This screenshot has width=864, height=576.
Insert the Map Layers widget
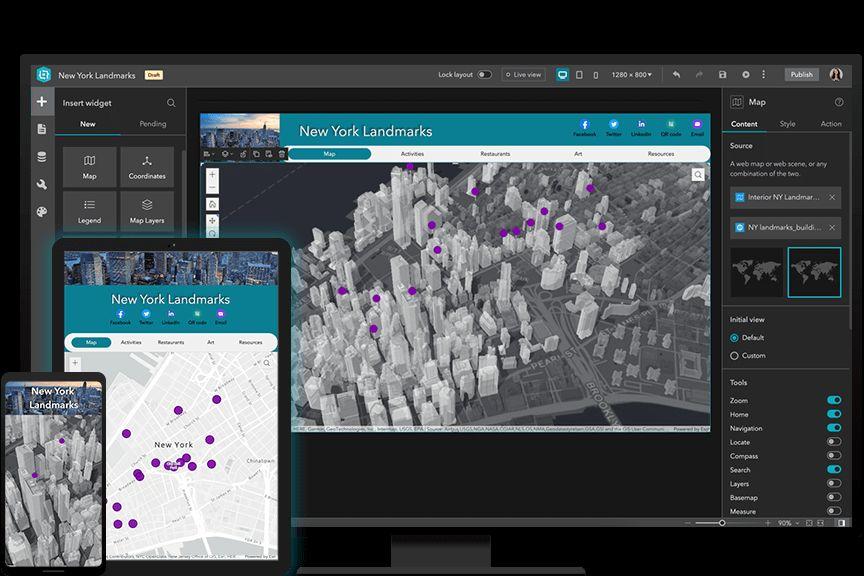[x=147, y=209]
